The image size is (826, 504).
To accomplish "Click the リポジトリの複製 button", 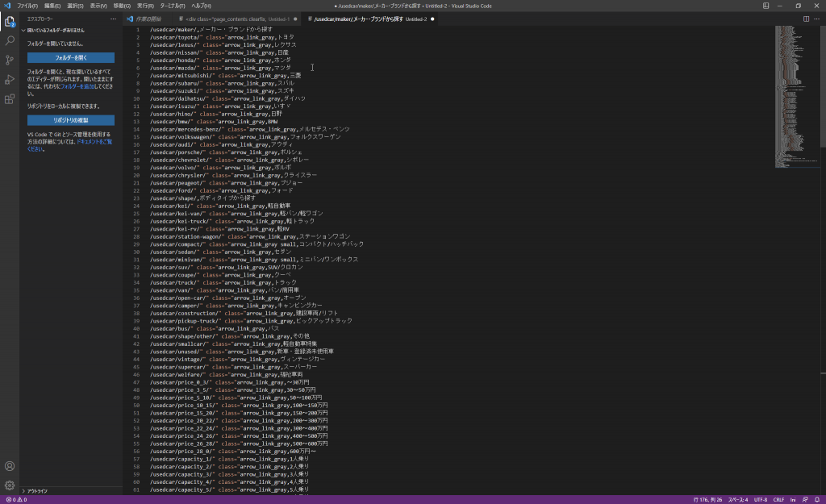I will tap(71, 120).
